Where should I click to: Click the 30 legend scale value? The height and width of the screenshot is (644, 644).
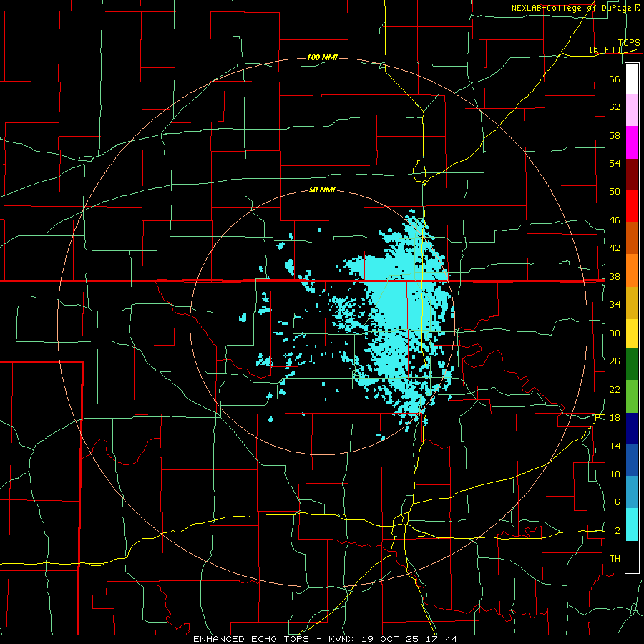(615, 333)
